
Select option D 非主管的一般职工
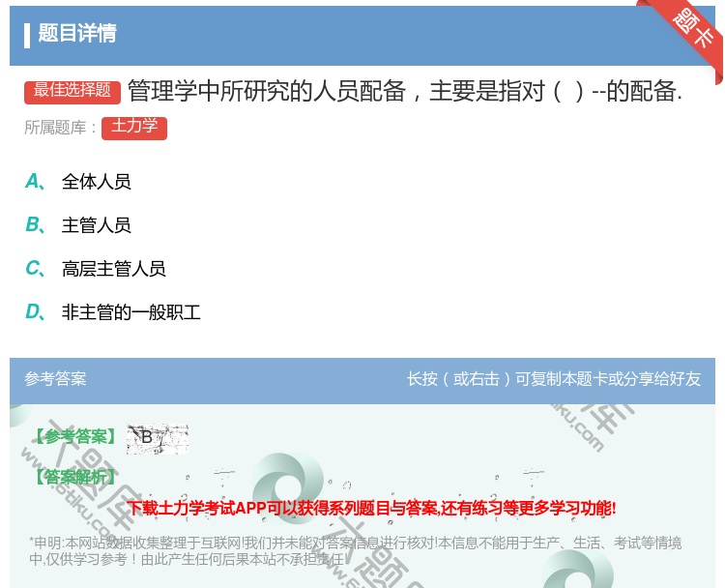tap(113, 312)
